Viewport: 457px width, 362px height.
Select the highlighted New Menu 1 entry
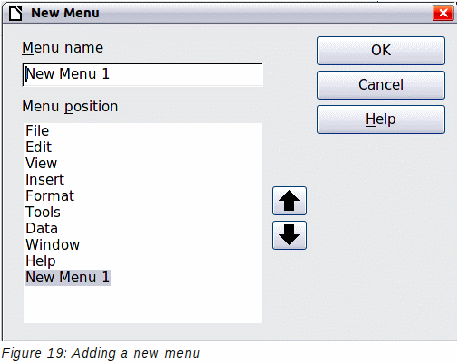[x=68, y=277]
